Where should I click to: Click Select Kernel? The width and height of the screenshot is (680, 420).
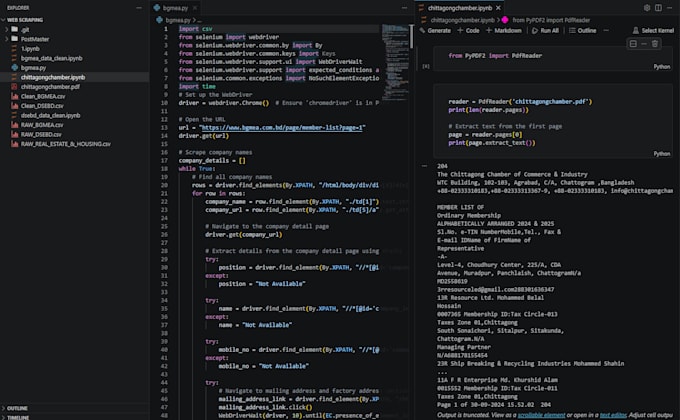tap(653, 30)
